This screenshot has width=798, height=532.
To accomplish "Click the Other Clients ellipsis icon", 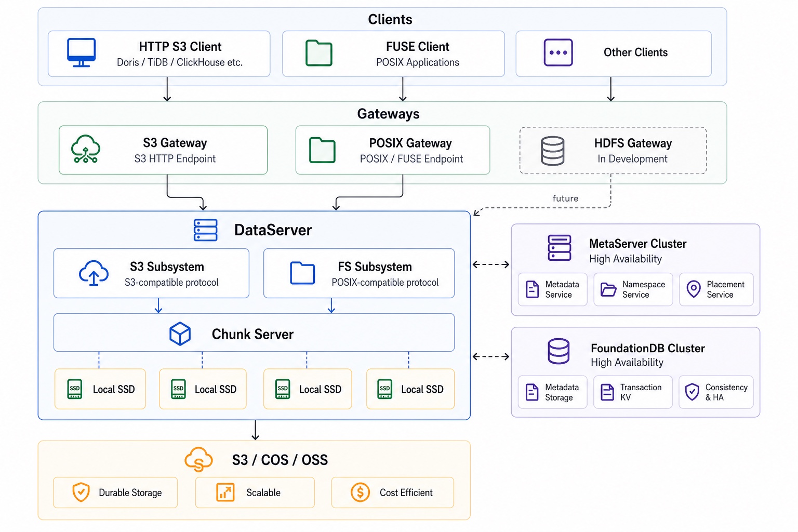I will click(x=558, y=52).
